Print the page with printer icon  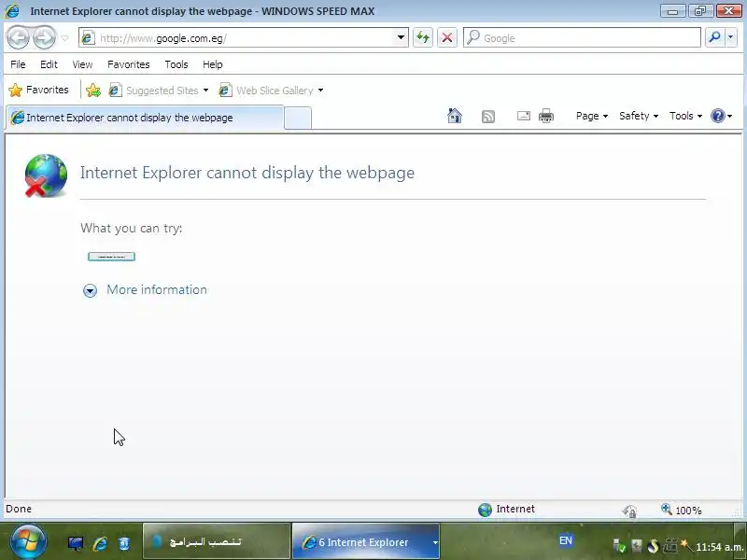click(546, 116)
